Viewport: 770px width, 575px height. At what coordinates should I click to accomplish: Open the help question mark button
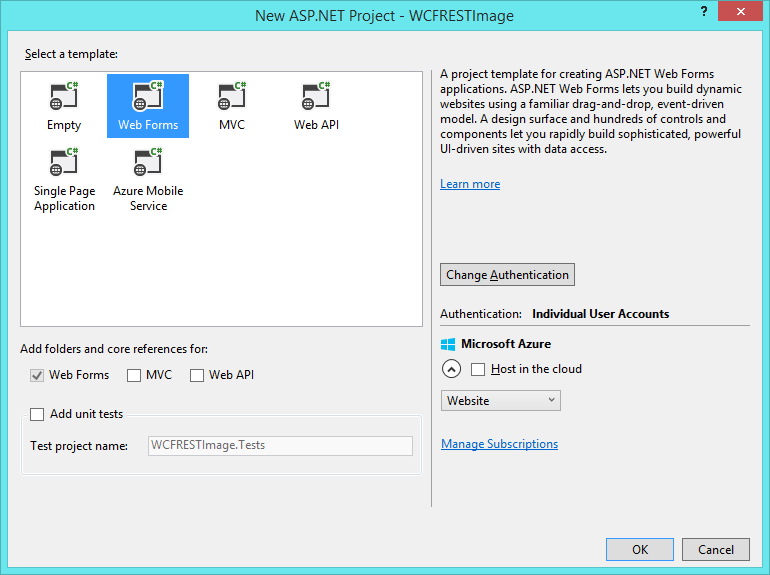tap(704, 11)
